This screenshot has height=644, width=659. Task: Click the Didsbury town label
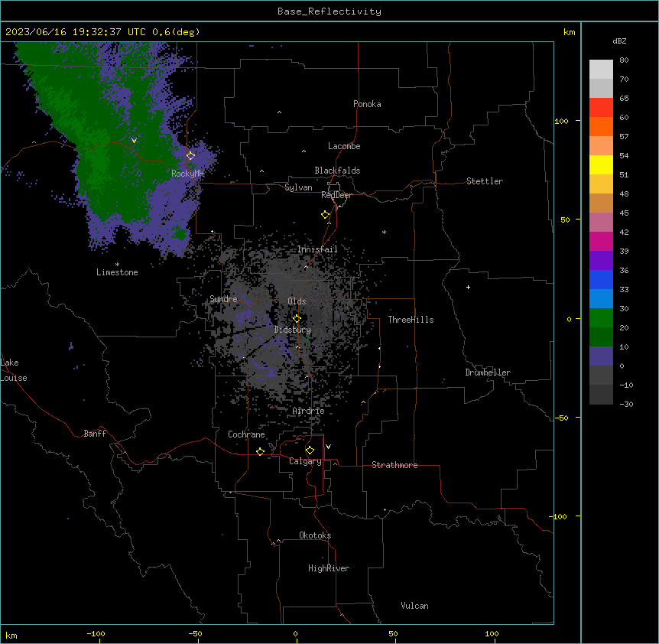click(x=292, y=330)
